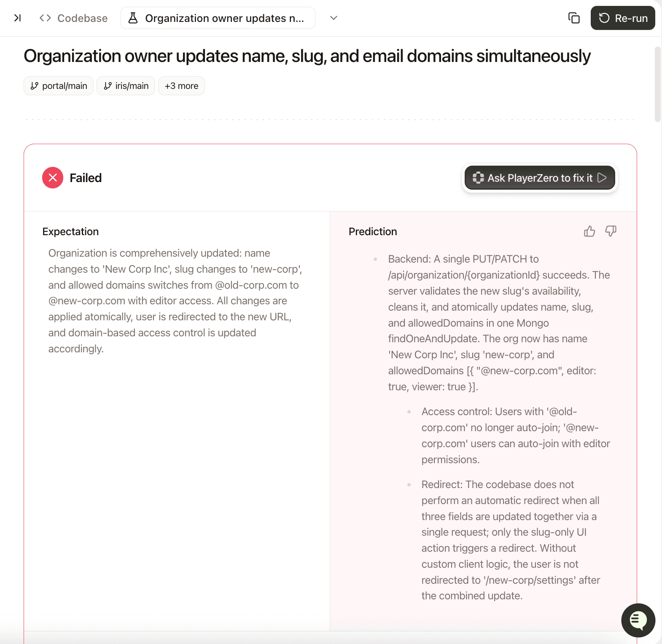The width and height of the screenshot is (662, 644).
Task: Give thumbs down on Prediction
Action: (611, 231)
